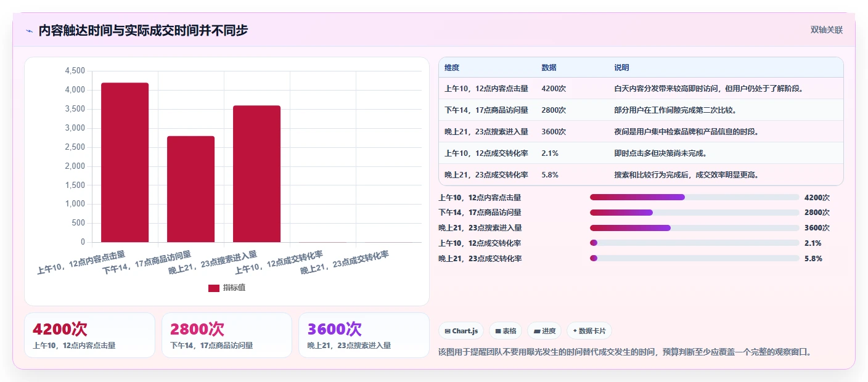The width and height of the screenshot is (868, 382).
Task: Click the 数据 column header
Action: coord(549,68)
